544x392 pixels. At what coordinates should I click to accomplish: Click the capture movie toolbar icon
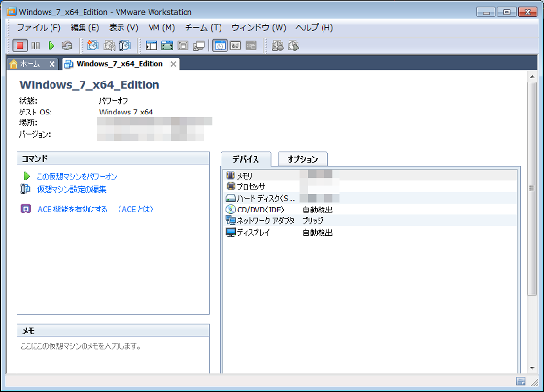[x=278, y=46]
